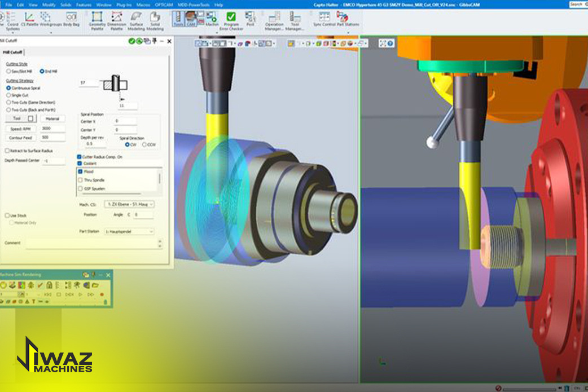
Task: Click the red record button in Machine Sim Rendering
Action: tap(102, 294)
